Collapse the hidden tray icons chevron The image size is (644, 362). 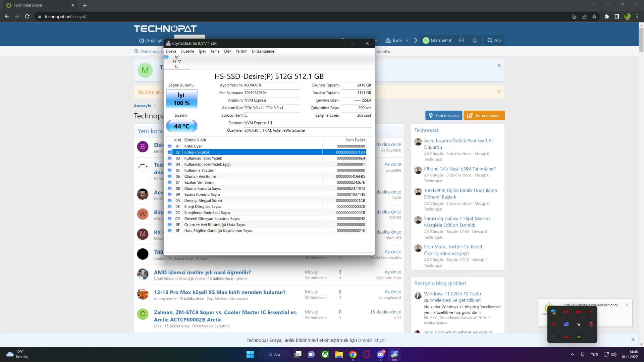pyautogui.click(x=572, y=354)
